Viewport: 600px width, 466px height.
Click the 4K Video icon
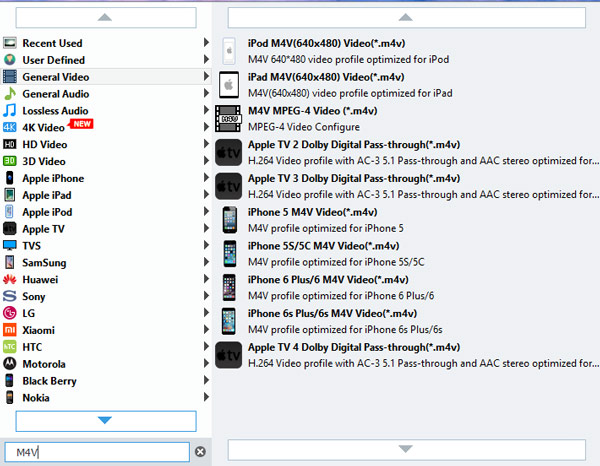click(10, 128)
